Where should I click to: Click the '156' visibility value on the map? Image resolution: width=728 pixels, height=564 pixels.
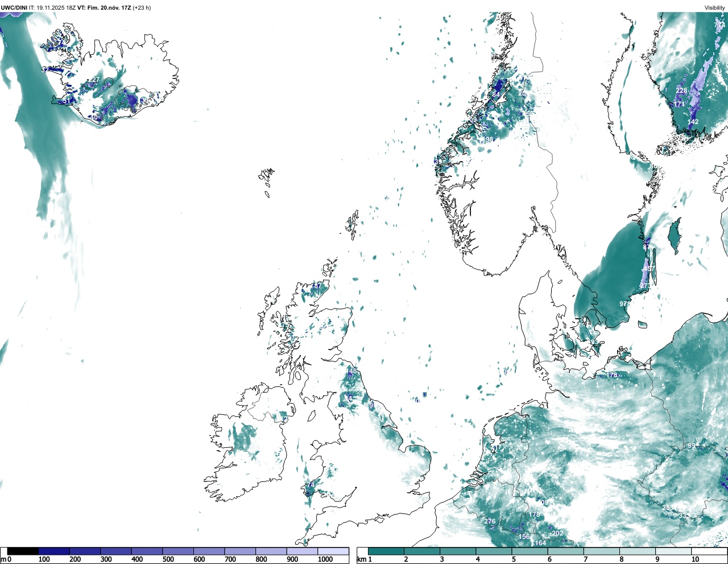click(x=524, y=537)
